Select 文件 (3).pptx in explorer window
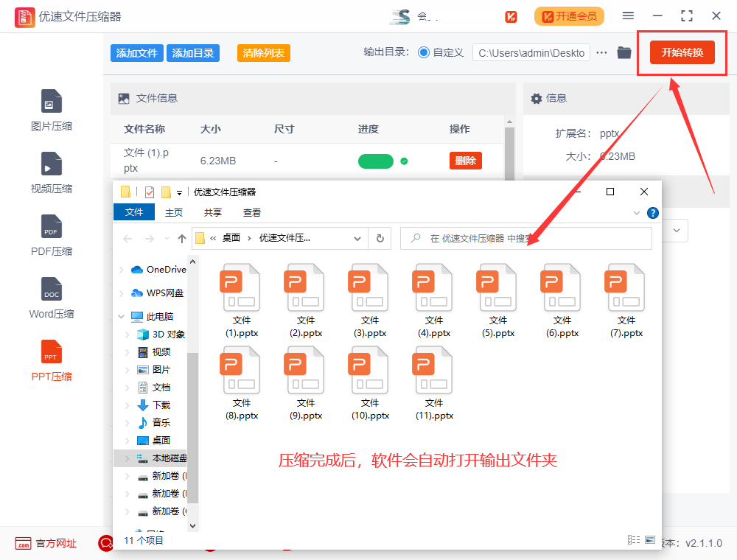Screen dimensions: 737x560 coord(370,301)
